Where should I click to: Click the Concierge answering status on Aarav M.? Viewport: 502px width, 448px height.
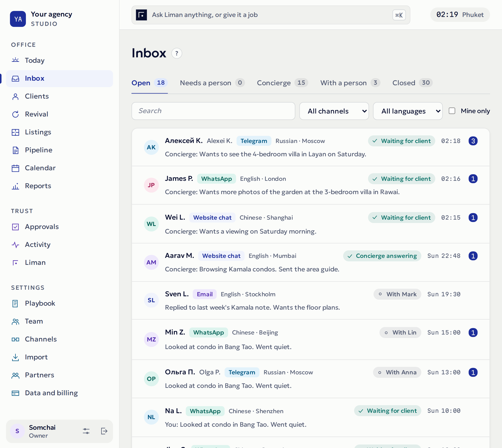coord(382,256)
